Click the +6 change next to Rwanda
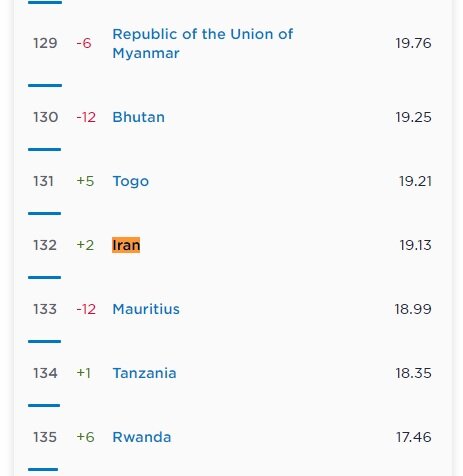The height and width of the screenshot is (476, 463). click(x=85, y=437)
